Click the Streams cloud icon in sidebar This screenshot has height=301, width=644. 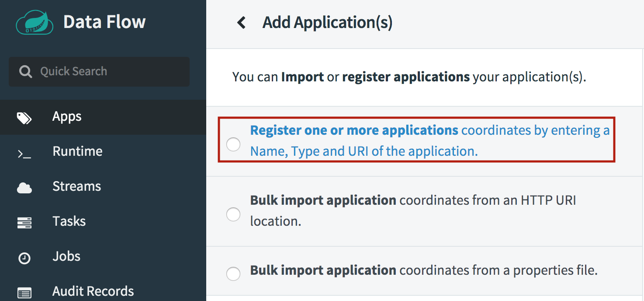pos(24,188)
